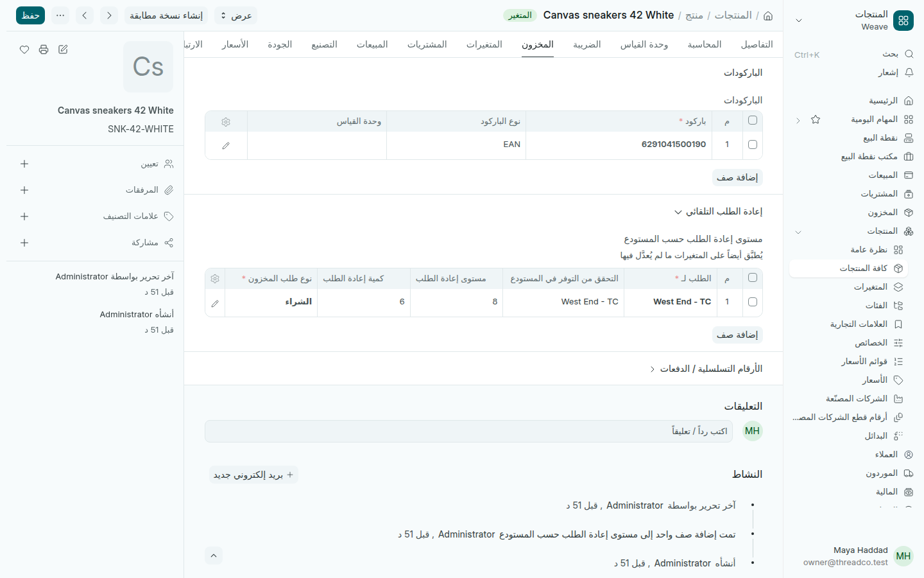924x578 pixels.
Task: Open نقطة البيع in sidebar
Action: [853, 138]
